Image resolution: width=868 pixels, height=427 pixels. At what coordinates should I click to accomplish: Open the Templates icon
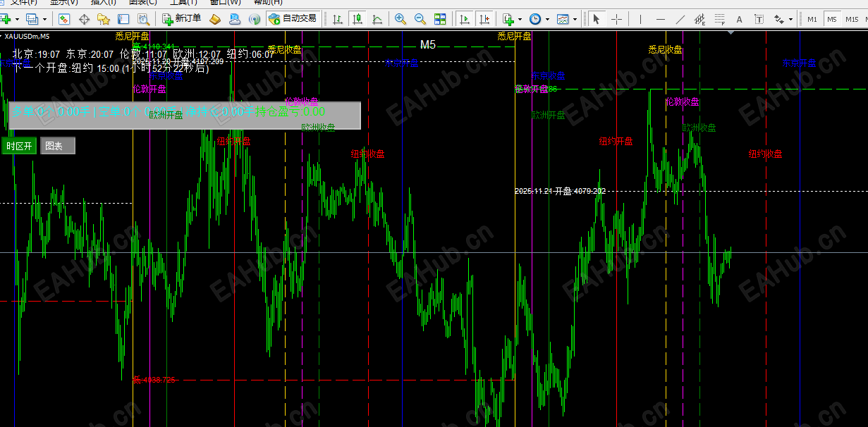pos(563,19)
